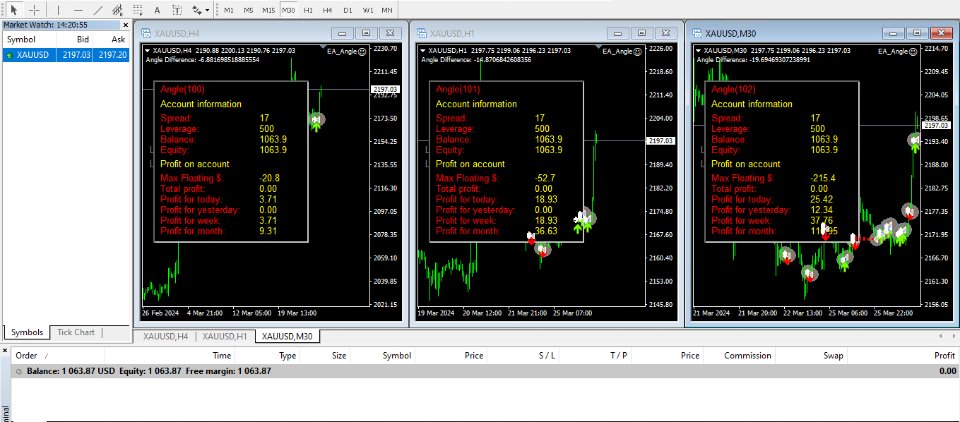Click the EA_Angle smiley on the H1 chart

click(x=637, y=51)
